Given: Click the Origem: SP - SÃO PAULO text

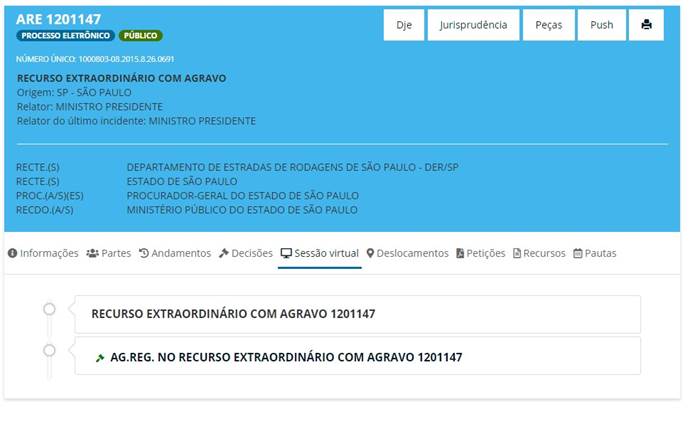Looking at the screenshot, I should coord(74,92).
